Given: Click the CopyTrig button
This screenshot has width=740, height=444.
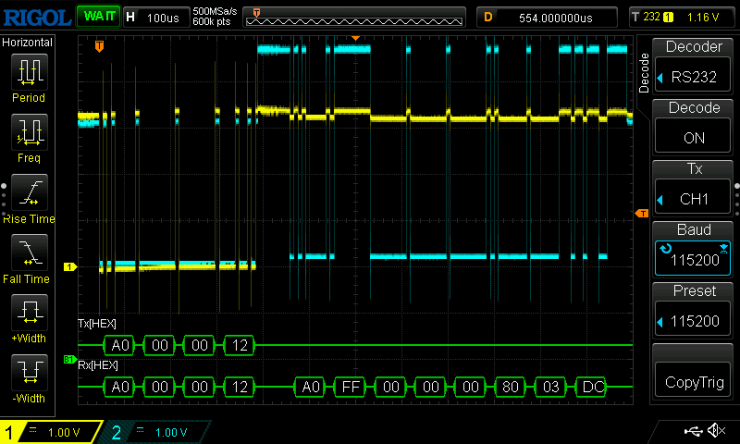Looking at the screenshot, I should [693, 381].
